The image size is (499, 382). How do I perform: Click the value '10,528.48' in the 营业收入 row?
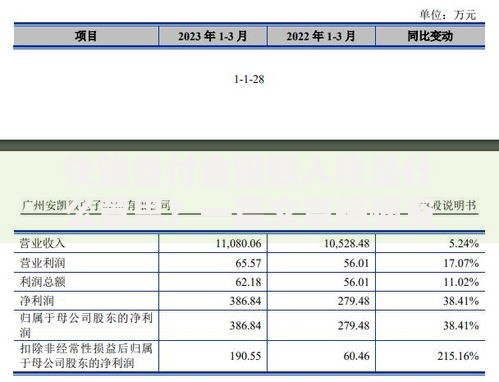(x=347, y=243)
